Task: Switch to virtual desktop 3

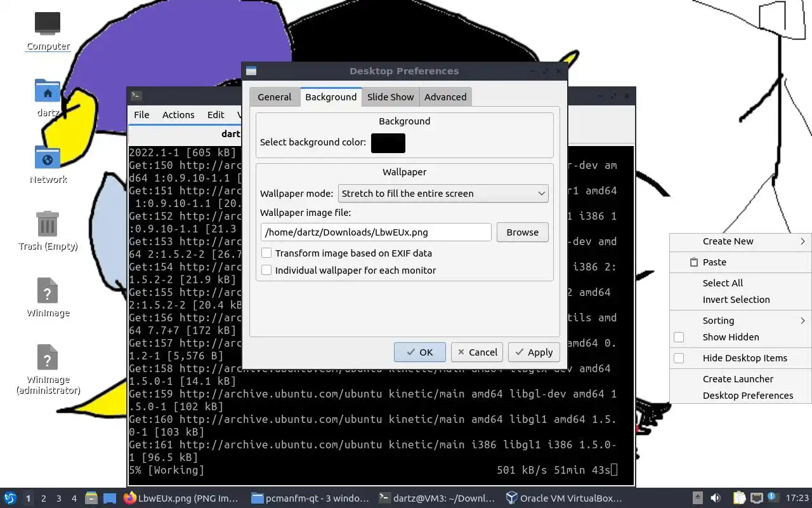Action: pyautogui.click(x=59, y=498)
